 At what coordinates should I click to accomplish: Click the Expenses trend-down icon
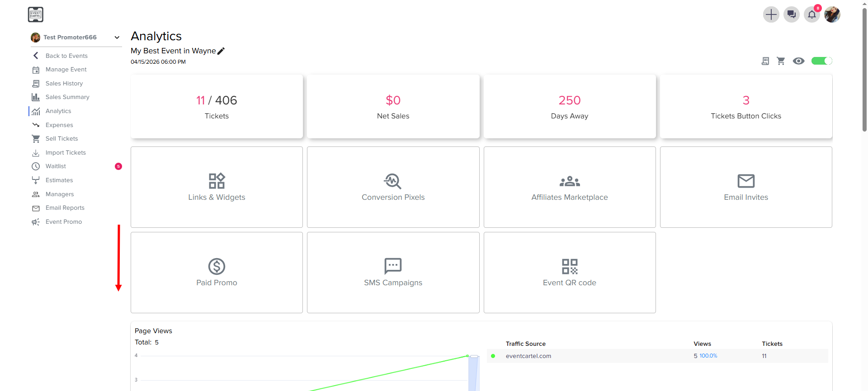[36, 125]
